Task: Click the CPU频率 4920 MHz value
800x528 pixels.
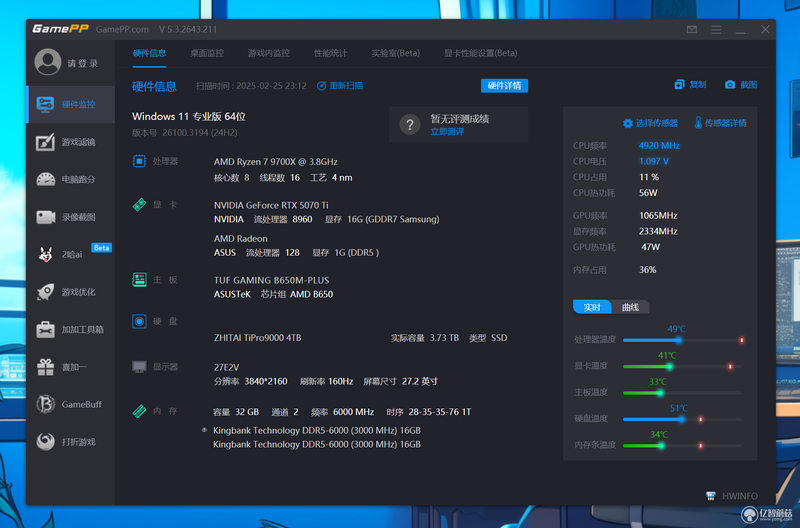Action: [x=659, y=146]
